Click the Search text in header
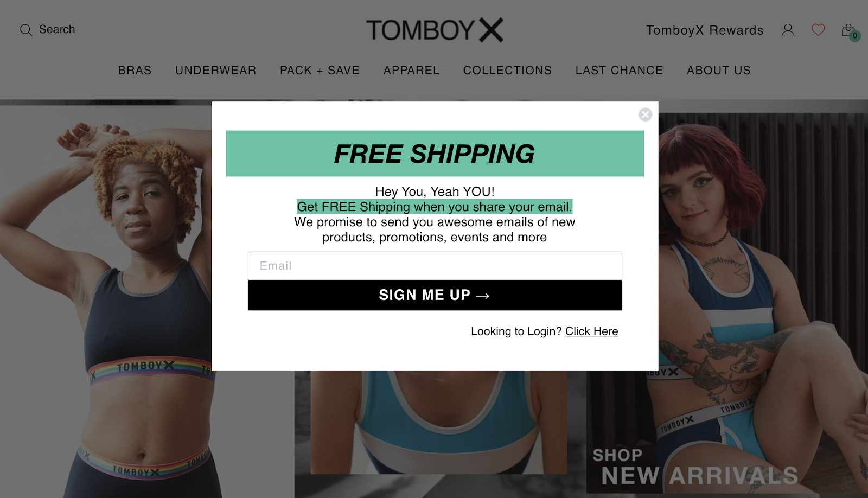This screenshot has height=498, width=868. click(x=57, y=30)
